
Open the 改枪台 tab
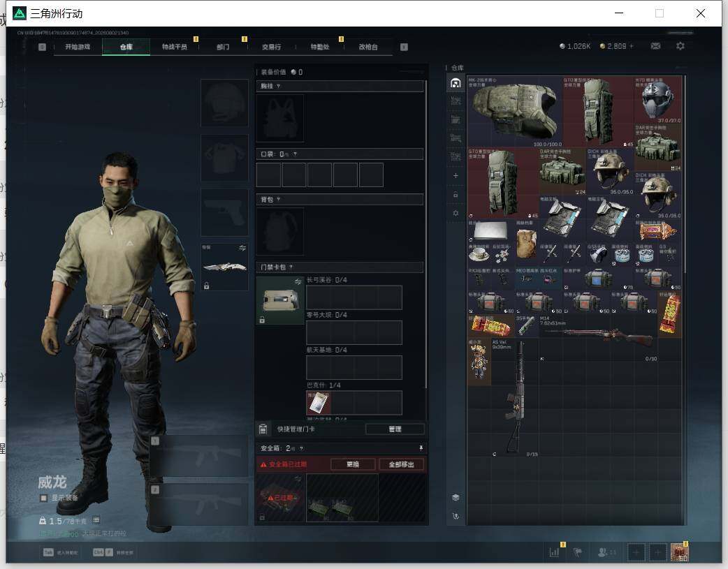point(368,47)
